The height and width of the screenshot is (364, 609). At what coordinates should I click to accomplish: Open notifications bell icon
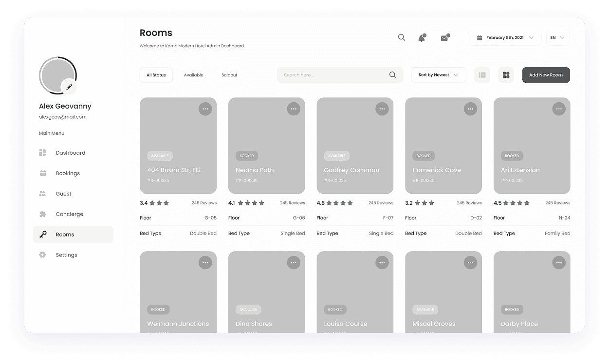(422, 38)
